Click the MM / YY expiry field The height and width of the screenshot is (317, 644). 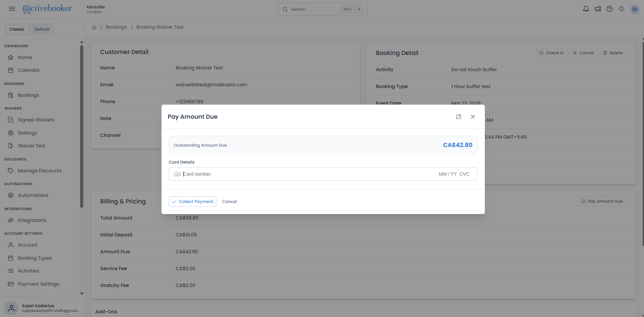[448, 174]
